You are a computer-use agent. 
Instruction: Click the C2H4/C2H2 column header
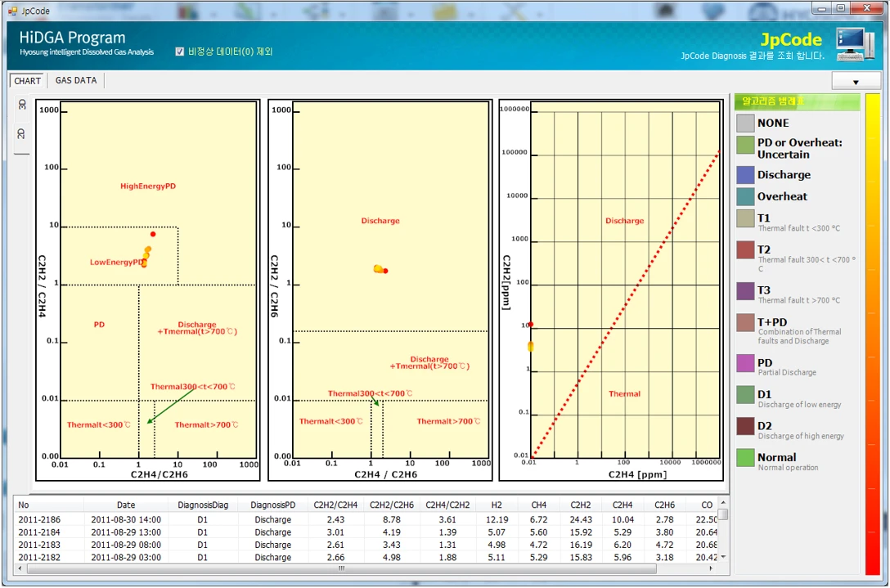[x=447, y=505]
